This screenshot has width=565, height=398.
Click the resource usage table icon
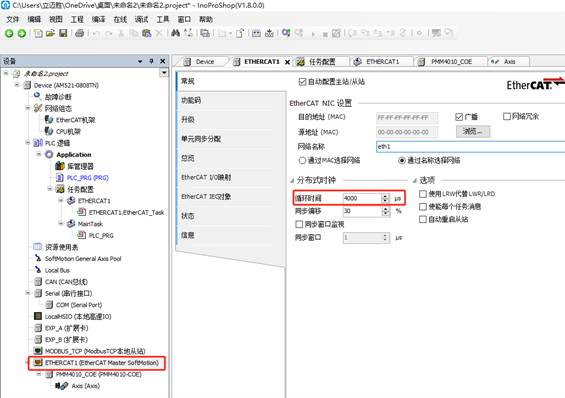coord(37,247)
